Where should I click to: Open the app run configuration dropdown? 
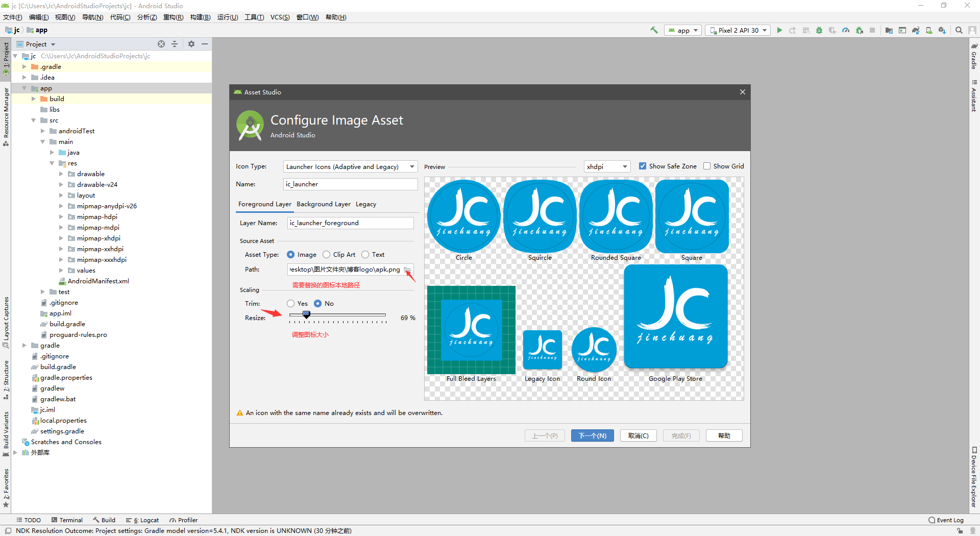[x=683, y=30]
